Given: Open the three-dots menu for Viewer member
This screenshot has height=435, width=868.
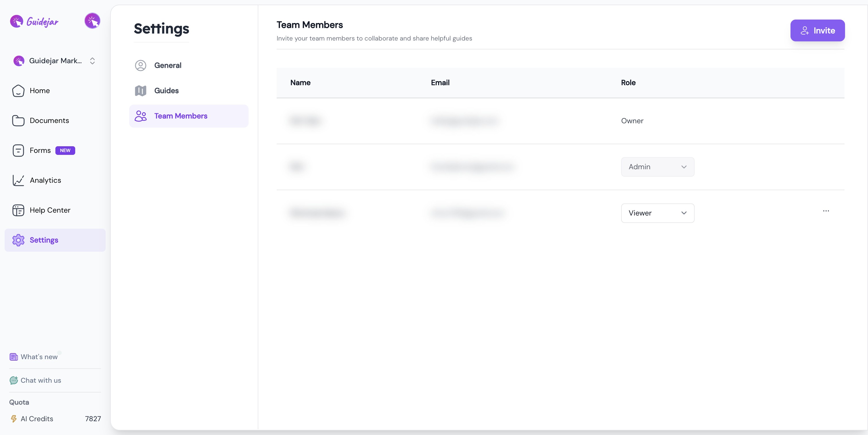Looking at the screenshot, I should click(x=826, y=211).
